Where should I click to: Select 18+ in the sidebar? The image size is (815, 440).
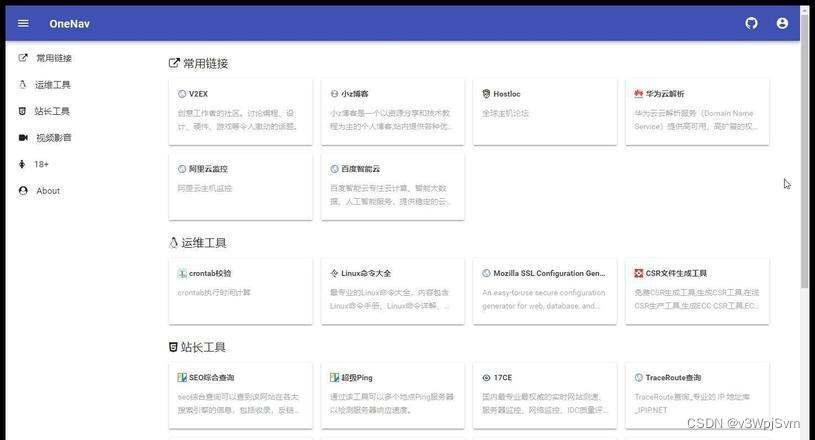click(x=42, y=164)
